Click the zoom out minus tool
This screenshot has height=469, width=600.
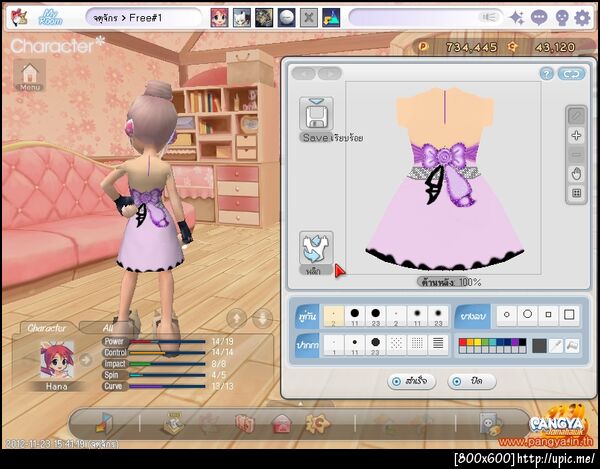click(x=576, y=155)
